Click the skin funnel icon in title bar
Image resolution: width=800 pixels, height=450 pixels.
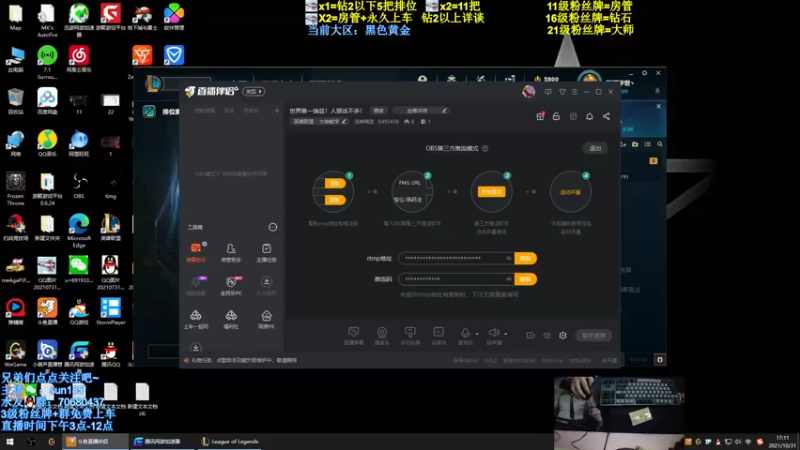(562, 92)
